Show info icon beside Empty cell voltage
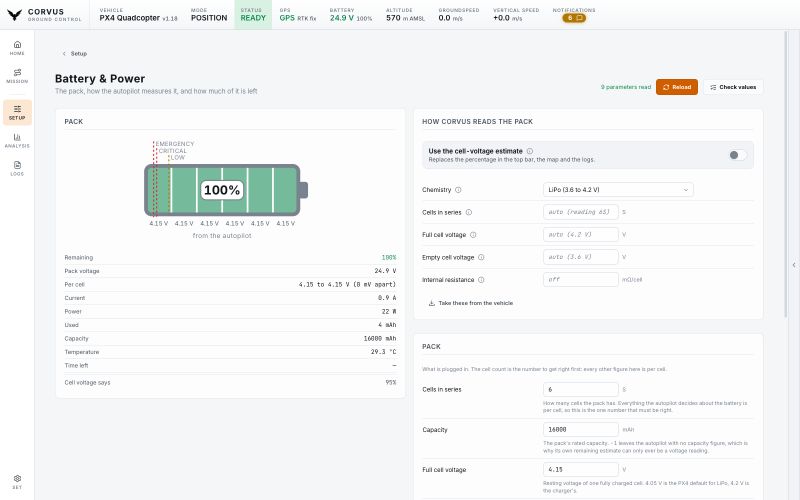 [x=481, y=257]
